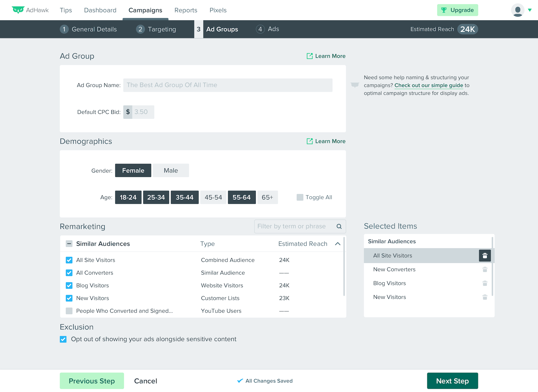This screenshot has height=392, width=538.
Task: Enable the Toggle All age checkbox
Action: click(x=300, y=197)
